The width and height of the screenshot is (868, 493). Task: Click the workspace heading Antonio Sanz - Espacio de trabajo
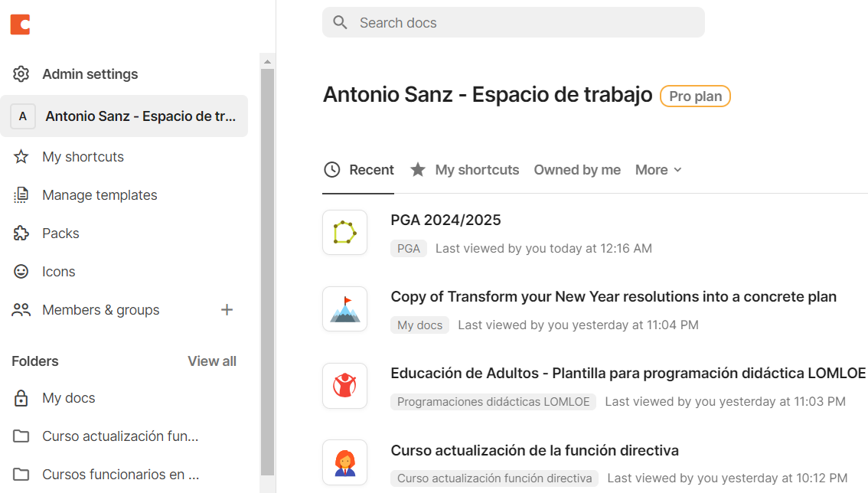(x=488, y=95)
